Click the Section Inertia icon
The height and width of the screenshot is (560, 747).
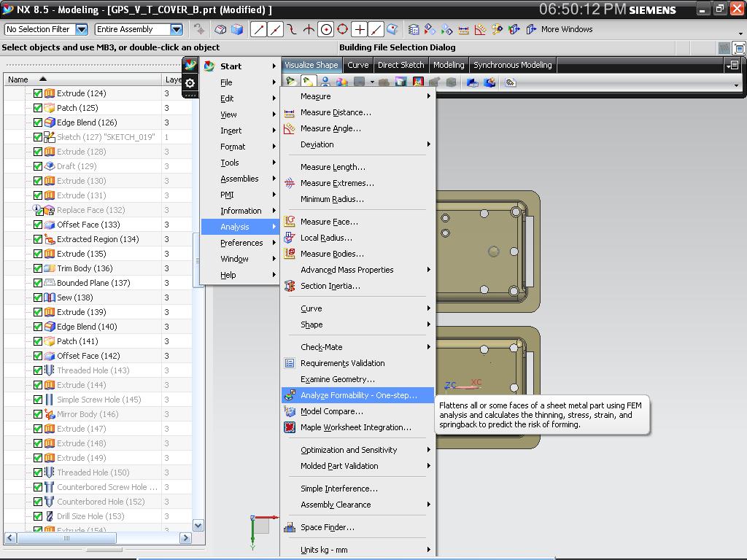289,286
